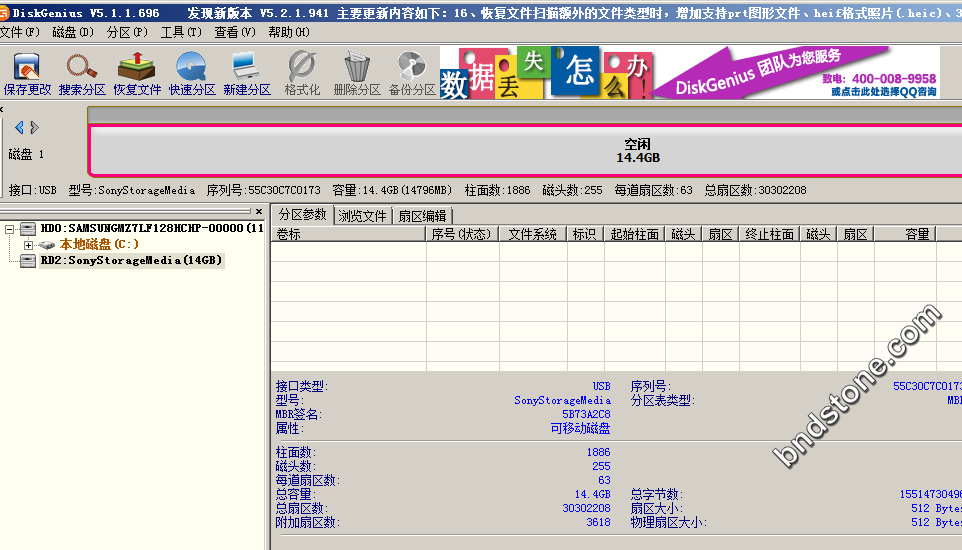962x550 pixels.
Task: Open the 文件(F) menu
Action: point(21,32)
